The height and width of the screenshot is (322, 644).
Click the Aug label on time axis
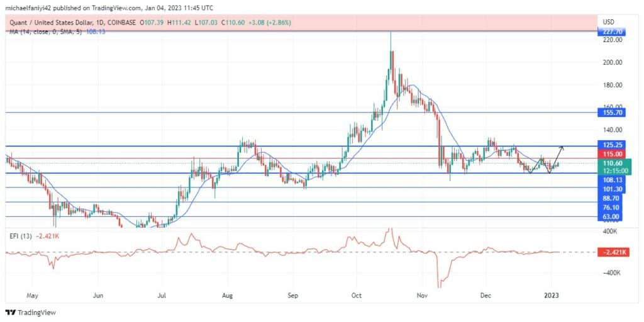tap(227, 295)
